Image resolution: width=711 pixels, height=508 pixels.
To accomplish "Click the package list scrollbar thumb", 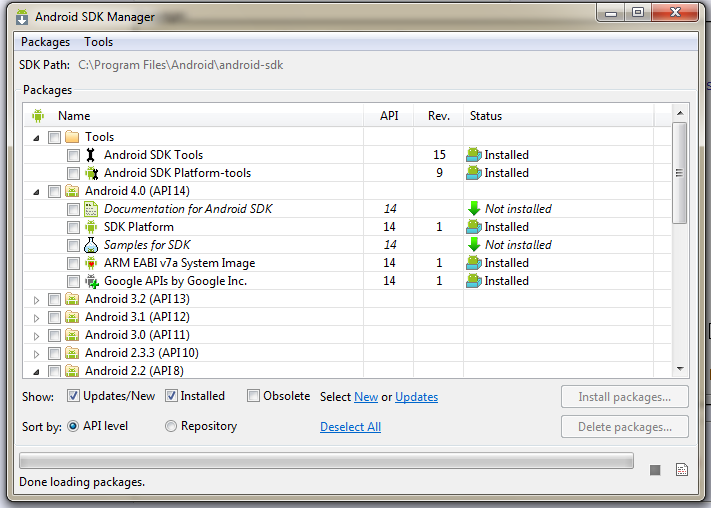I will [679, 173].
